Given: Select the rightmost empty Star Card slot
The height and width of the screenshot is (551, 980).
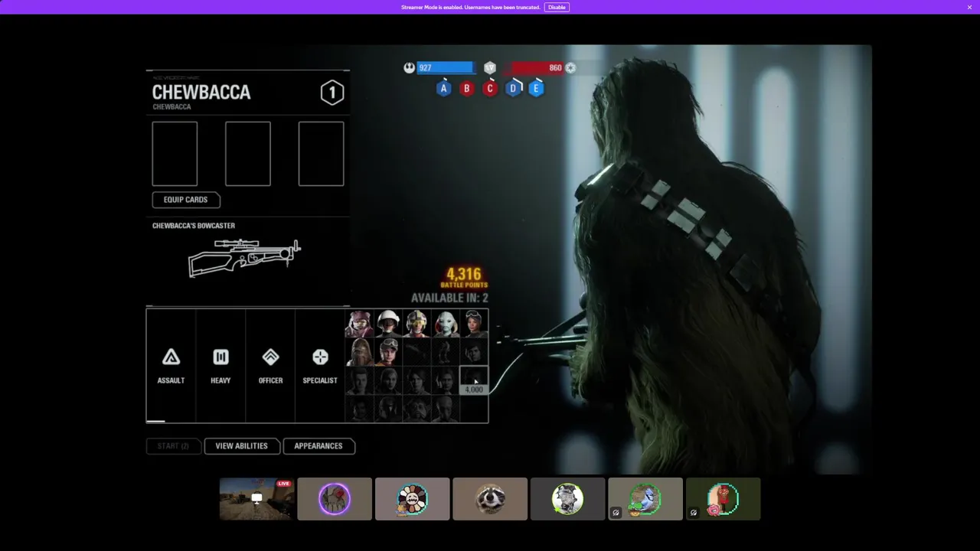Looking at the screenshot, I should pos(321,154).
